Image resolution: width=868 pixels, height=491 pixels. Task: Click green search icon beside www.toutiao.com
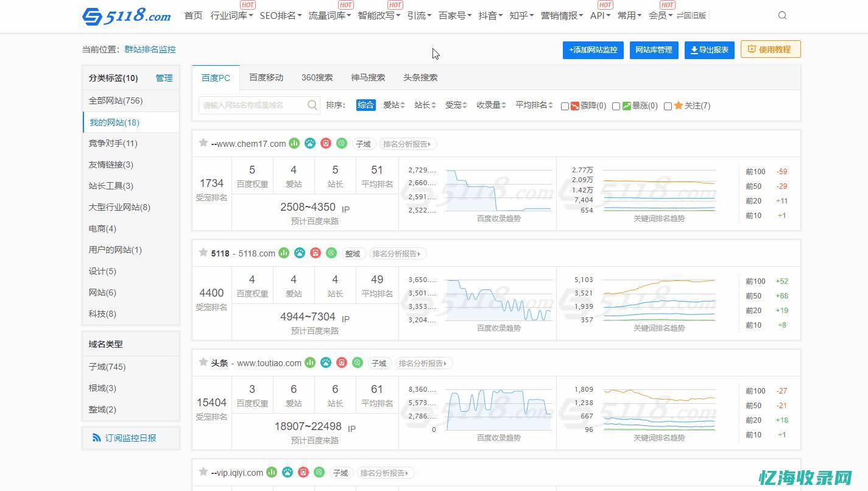(x=358, y=362)
